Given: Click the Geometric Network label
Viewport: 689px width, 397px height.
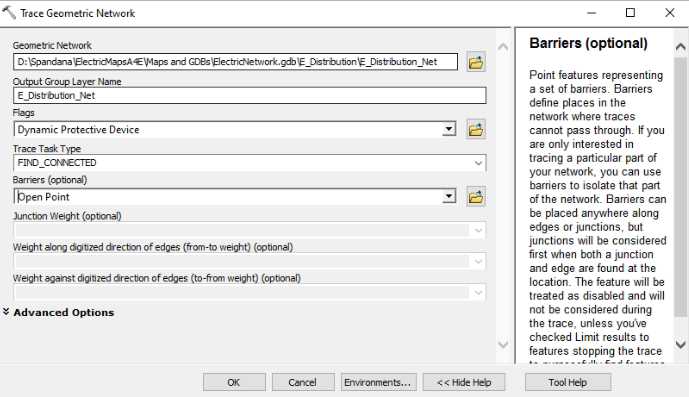Looking at the screenshot, I should [52, 45].
